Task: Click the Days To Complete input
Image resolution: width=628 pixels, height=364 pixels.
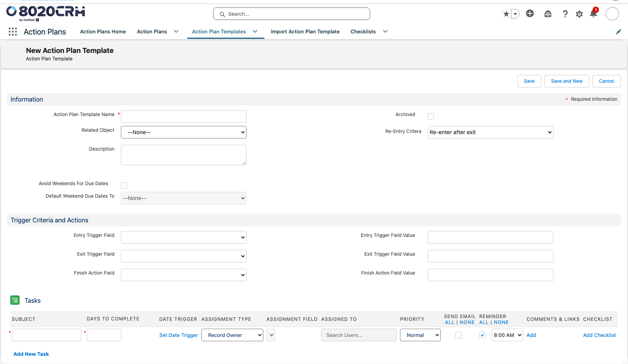Action: [104, 335]
